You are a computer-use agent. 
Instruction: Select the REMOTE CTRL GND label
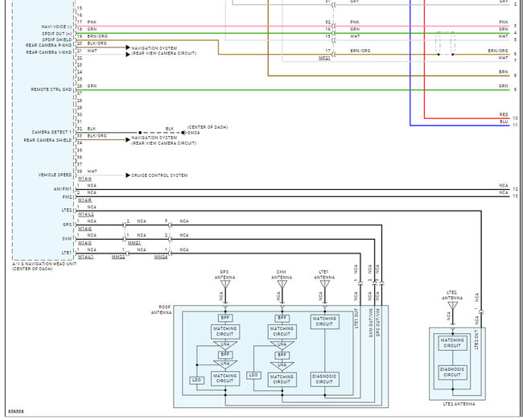pyautogui.click(x=51, y=89)
